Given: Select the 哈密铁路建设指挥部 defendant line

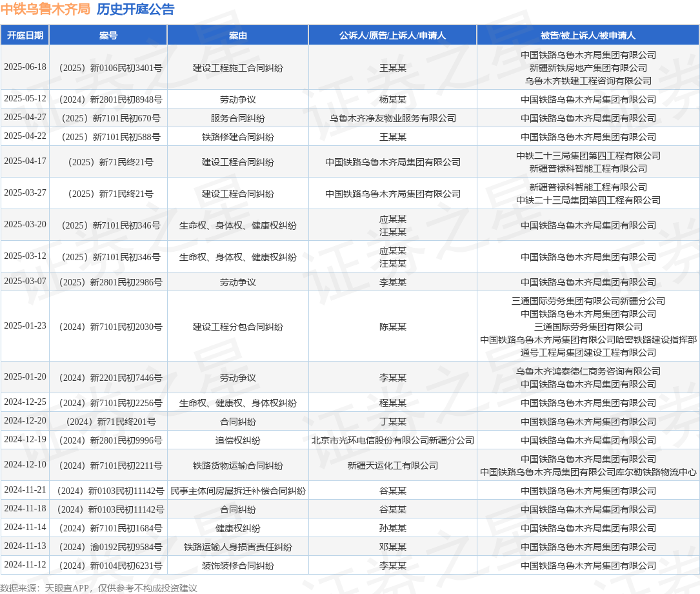Looking at the screenshot, I should tap(588, 340).
